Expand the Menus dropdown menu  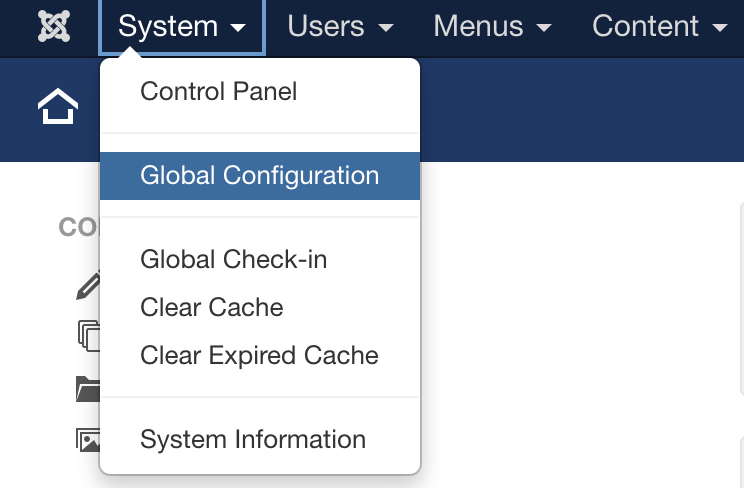coord(492,27)
